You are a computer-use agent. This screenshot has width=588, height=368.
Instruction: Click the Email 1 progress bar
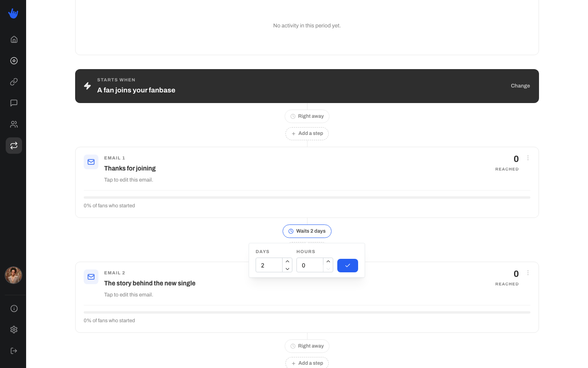307,197
